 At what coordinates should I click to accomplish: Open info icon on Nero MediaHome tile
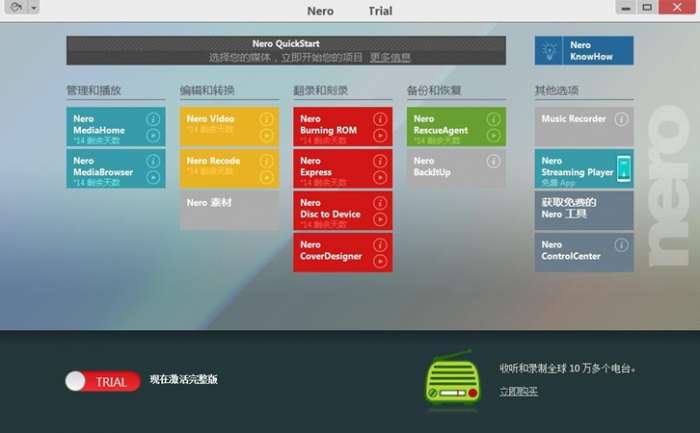(153, 119)
